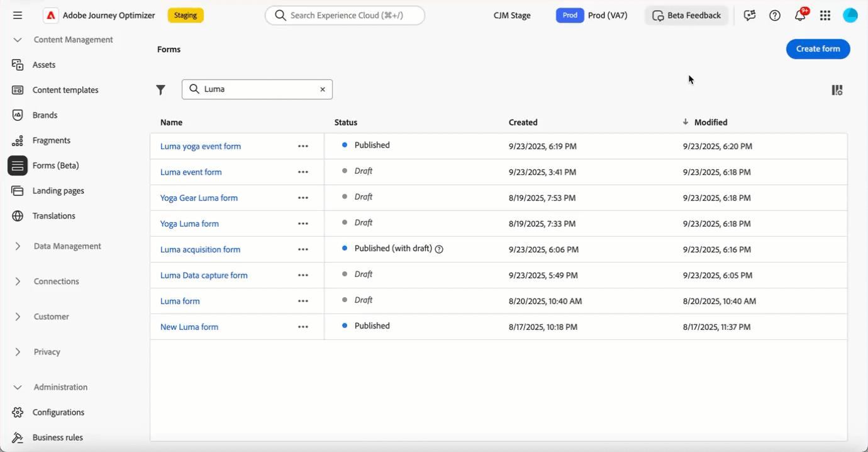Click the 9/23/2025, 6:20 PM modified date
The width and height of the screenshot is (868, 452).
pyautogui.click(x=718, y=146)
